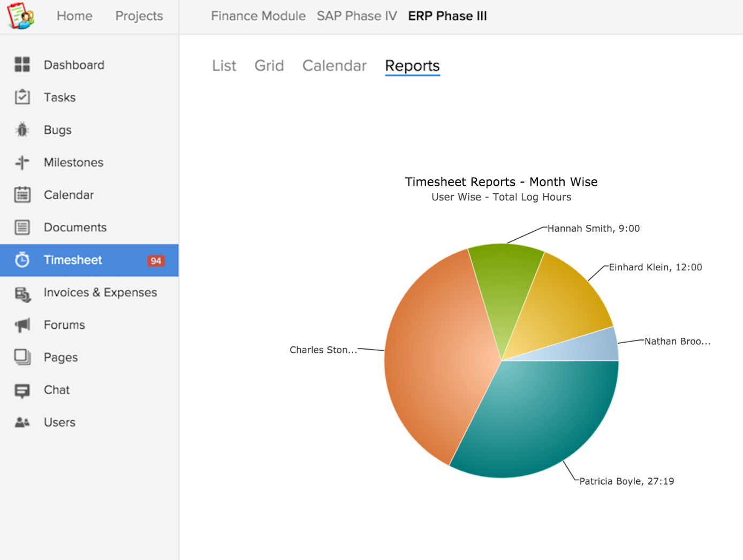Click the Documents page icon
Screen dimensions: 743x560
coord(22,228)
